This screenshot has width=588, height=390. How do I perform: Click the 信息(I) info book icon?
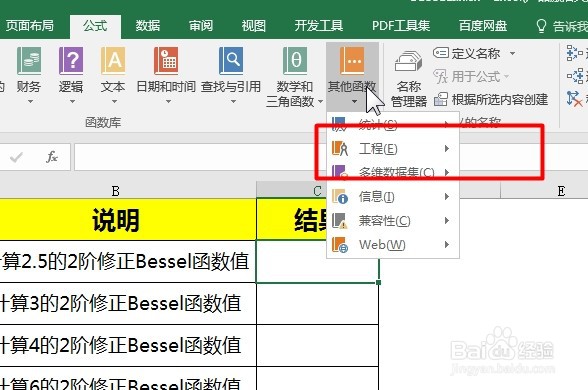[x=340, y=196]
